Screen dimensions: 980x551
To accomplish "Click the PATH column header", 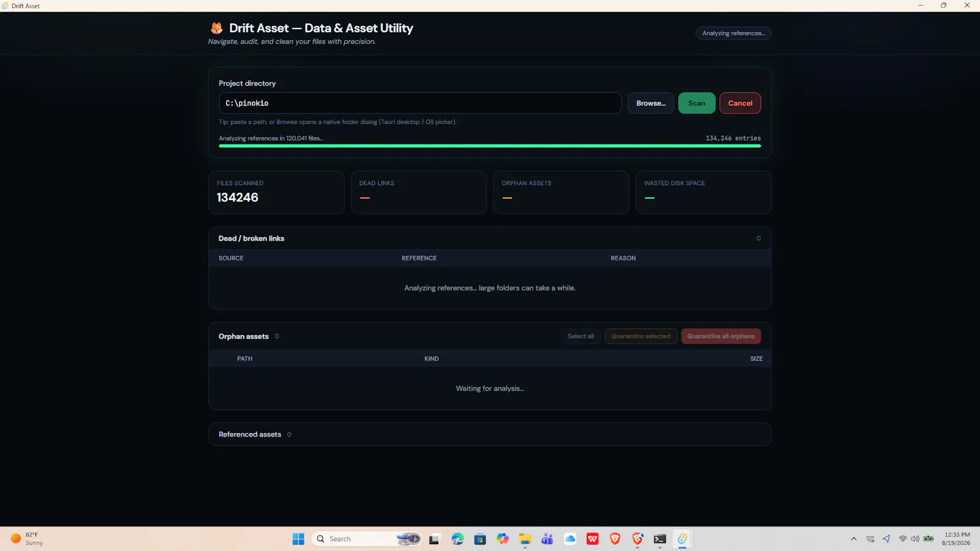I will tap(245, 359).
